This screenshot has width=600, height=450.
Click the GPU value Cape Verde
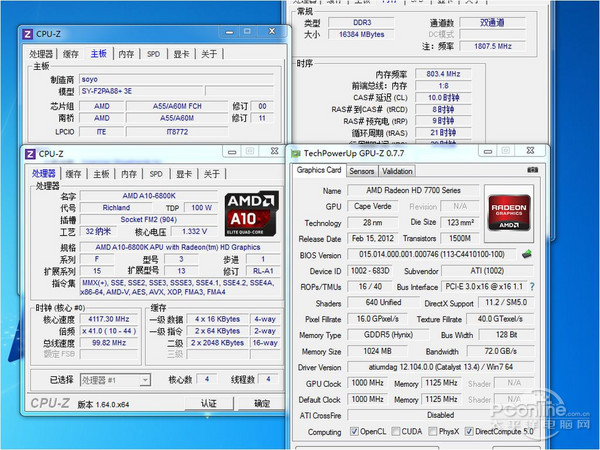click(x=372, y=206)
